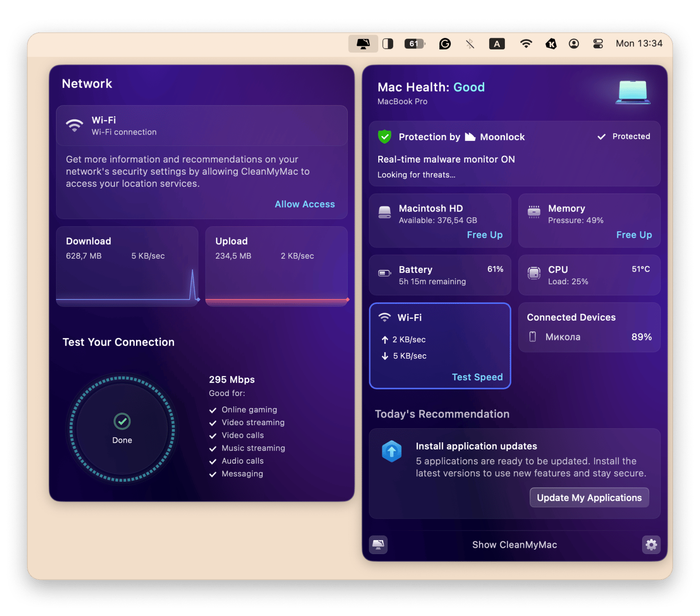Click the MacBook Pro laptop icon
Viewport: 700px width, 616px height.
633,92
